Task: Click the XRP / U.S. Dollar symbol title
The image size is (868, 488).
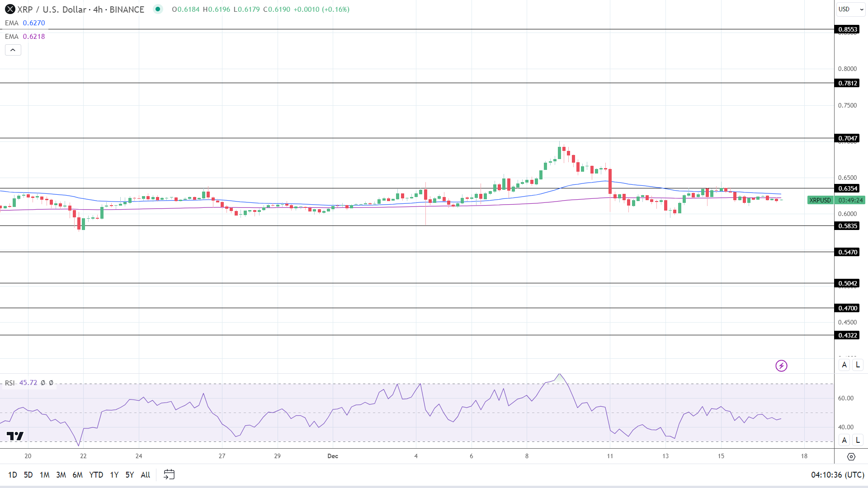Action: coord(52,9)
